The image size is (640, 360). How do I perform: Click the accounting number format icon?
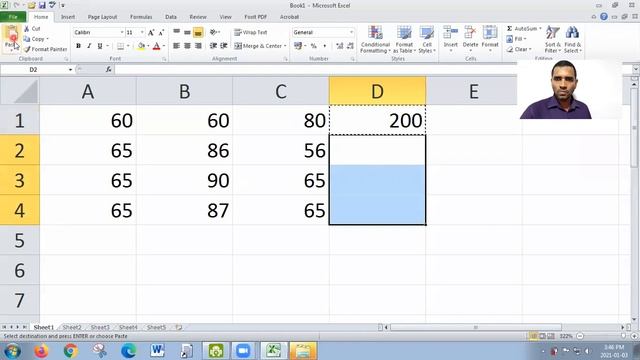point(298,46)
